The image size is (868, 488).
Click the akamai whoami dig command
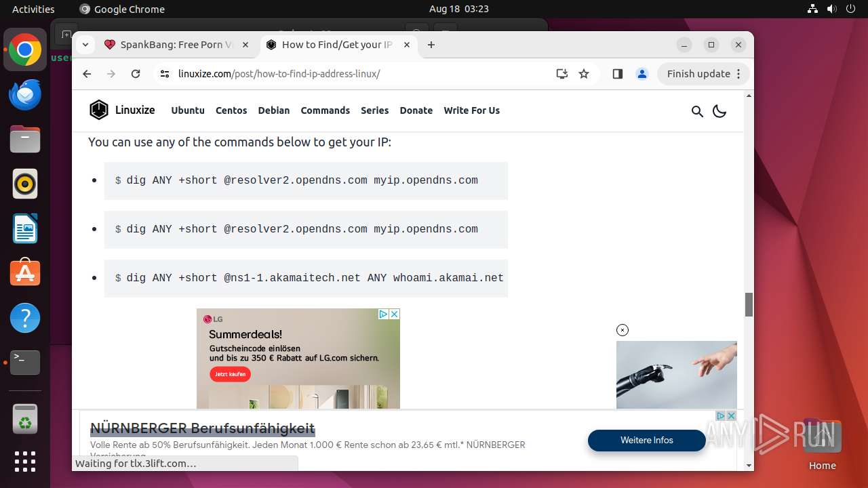point(306,278)
